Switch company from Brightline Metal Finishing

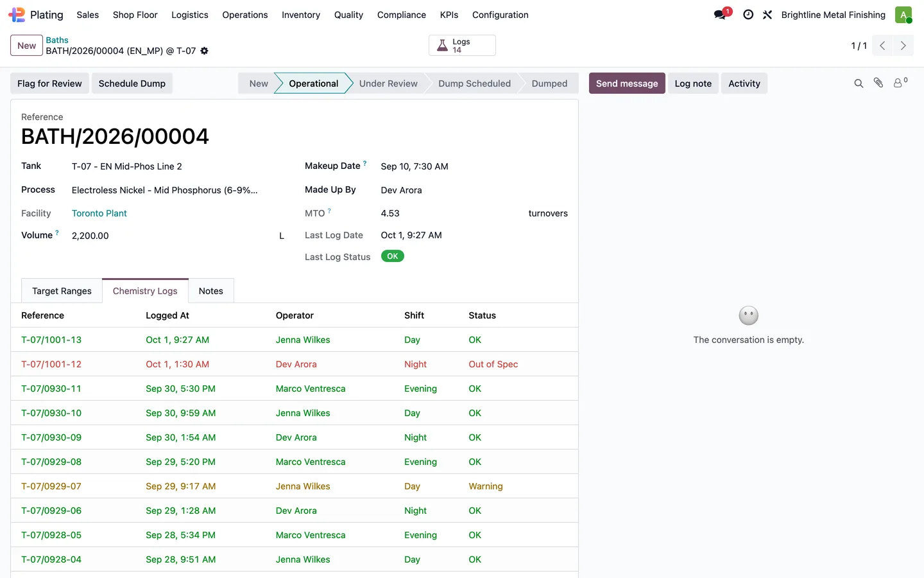coord(834,15)
